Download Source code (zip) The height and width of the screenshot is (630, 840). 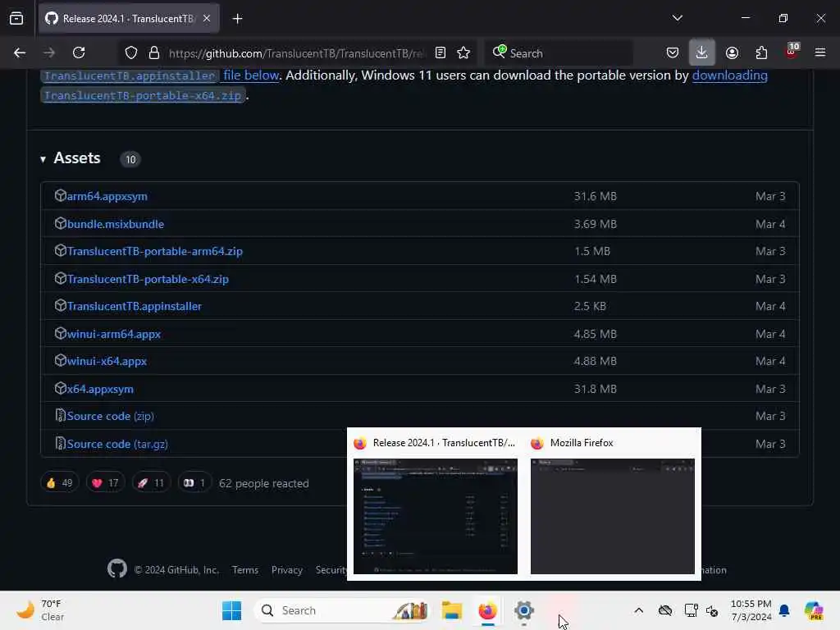tap(111, 416)
